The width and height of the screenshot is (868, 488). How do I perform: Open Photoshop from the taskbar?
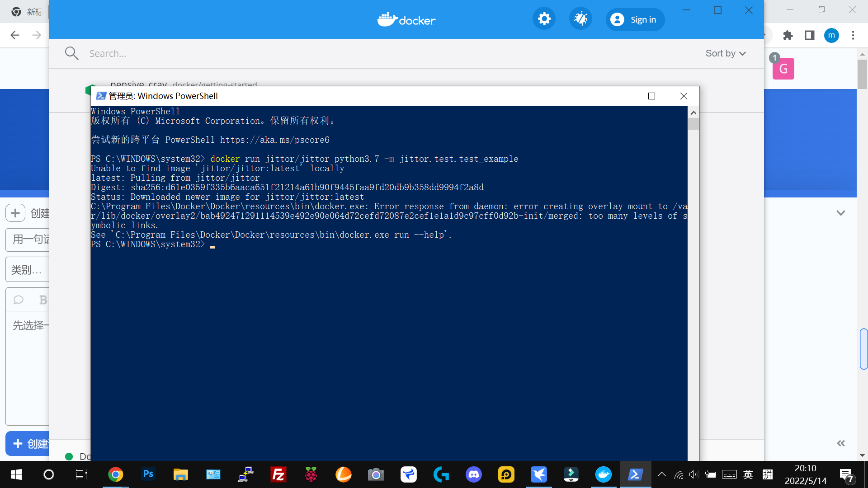tap(148, 474)
